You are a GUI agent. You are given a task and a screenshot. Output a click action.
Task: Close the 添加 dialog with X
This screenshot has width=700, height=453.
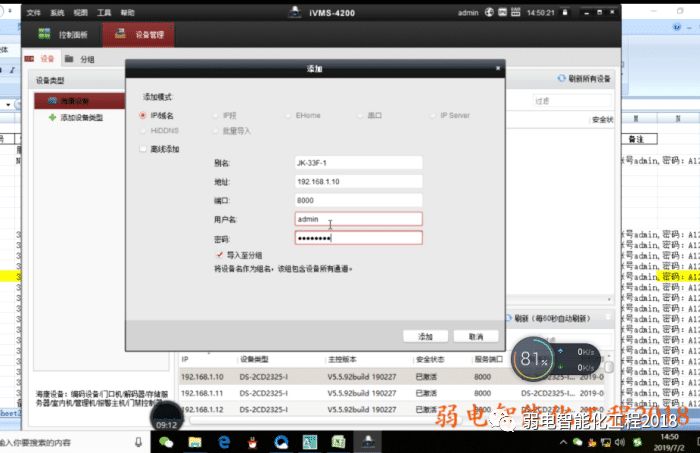coord(498,68)
